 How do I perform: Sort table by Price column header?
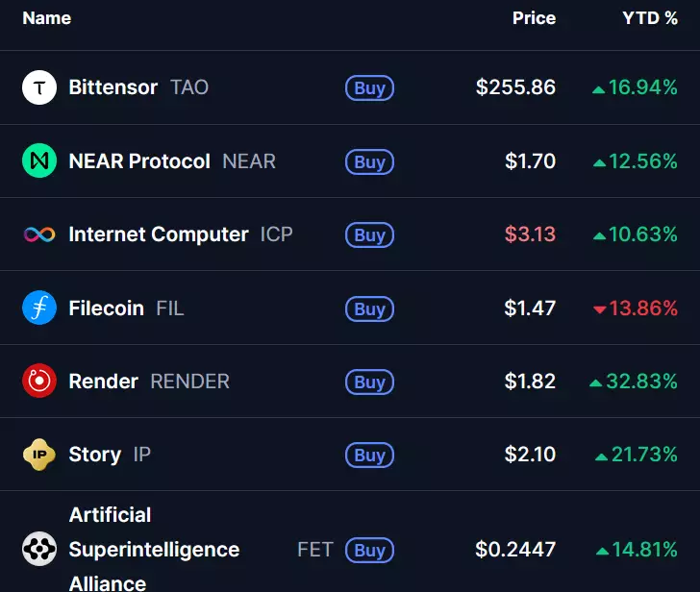click(x=534, y=18)
